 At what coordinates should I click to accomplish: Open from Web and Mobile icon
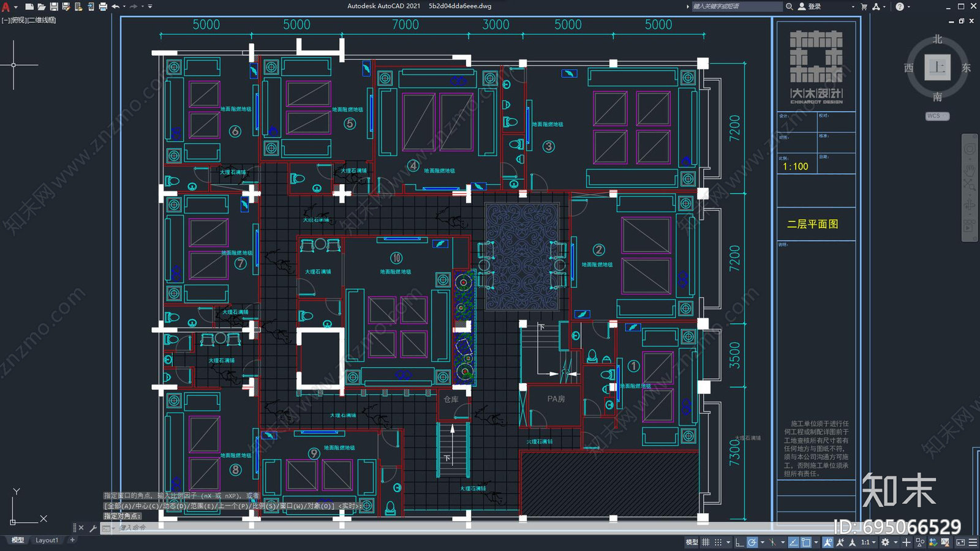point(78,7)
